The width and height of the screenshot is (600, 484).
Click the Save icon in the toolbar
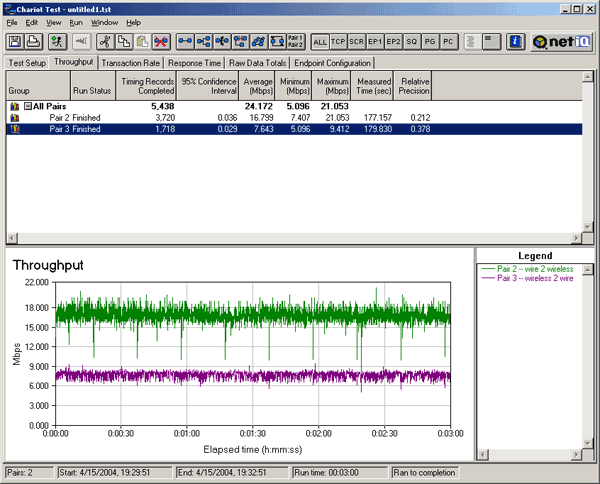pyautogui.click(x=16, y=41)
